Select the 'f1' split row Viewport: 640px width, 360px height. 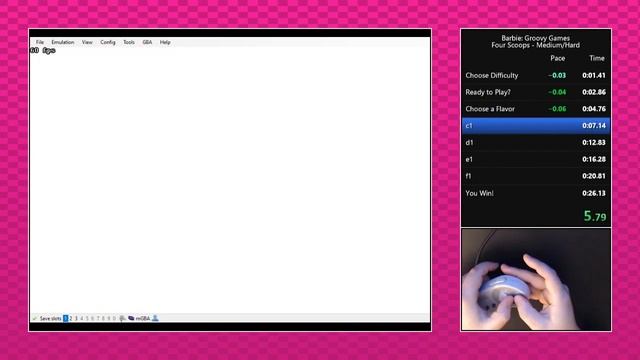[x=536, y=176]
